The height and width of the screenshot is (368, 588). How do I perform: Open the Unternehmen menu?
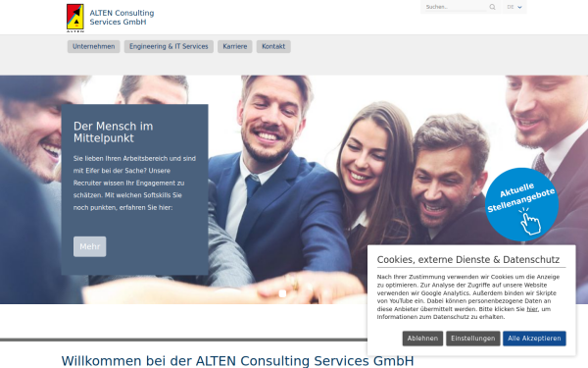tap(94, 46)
